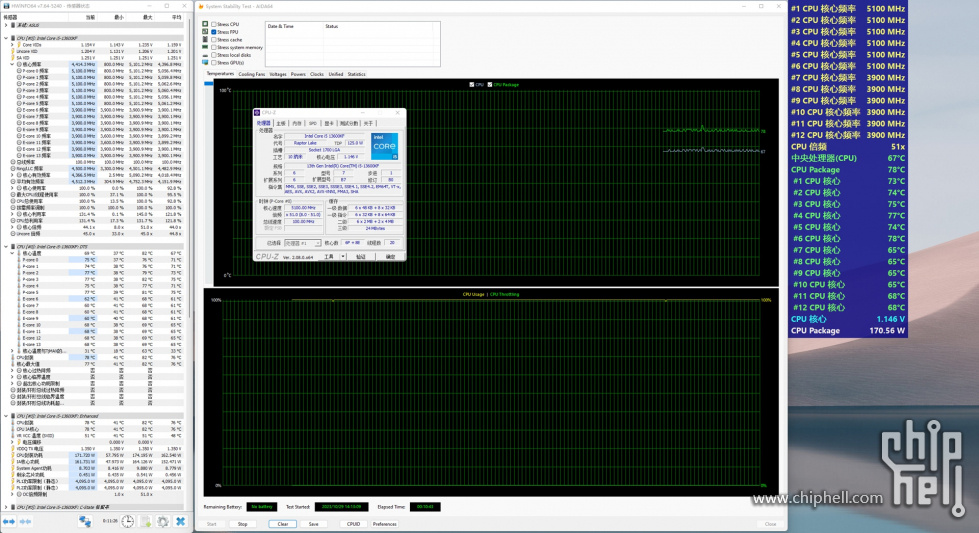Click CPU-Z OK confirm button at bottom right

click(390, 257)
